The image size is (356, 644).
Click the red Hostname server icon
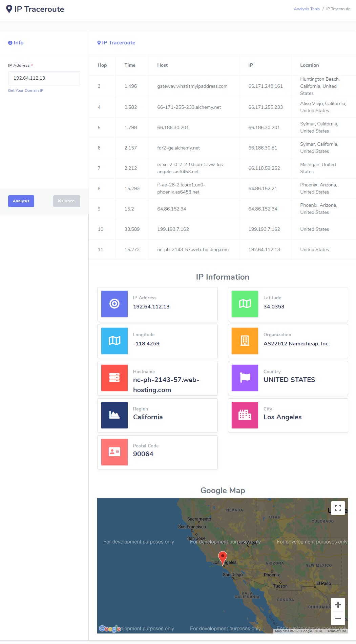[114, 378]
